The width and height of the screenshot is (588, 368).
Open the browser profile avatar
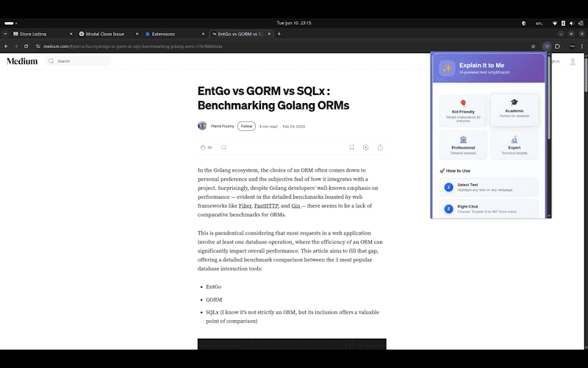572,46
